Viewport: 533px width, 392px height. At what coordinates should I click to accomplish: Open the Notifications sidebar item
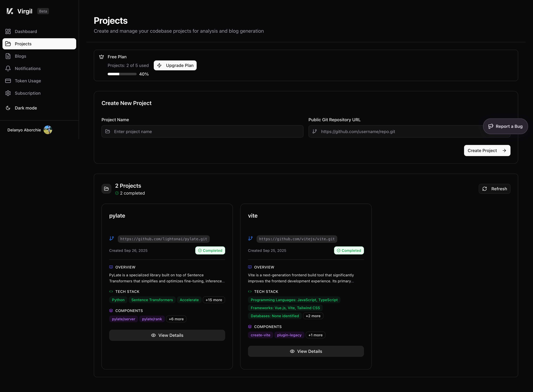tap(27, 69)
